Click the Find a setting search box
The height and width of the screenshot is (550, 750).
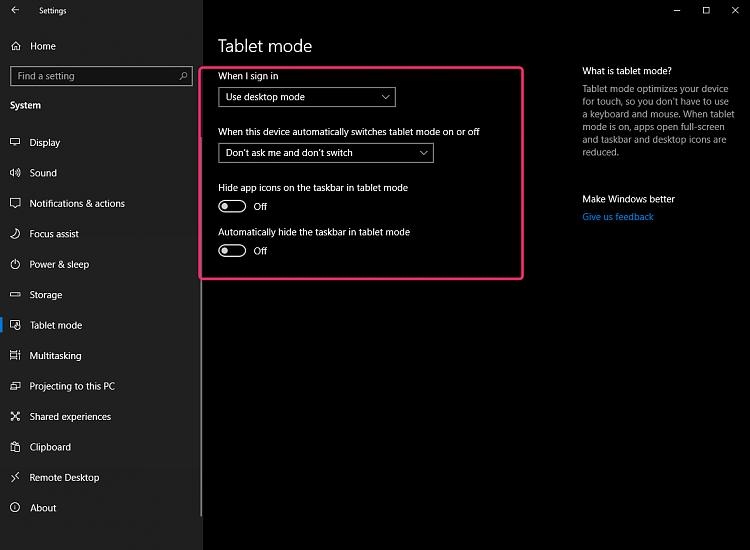[101, 76]
